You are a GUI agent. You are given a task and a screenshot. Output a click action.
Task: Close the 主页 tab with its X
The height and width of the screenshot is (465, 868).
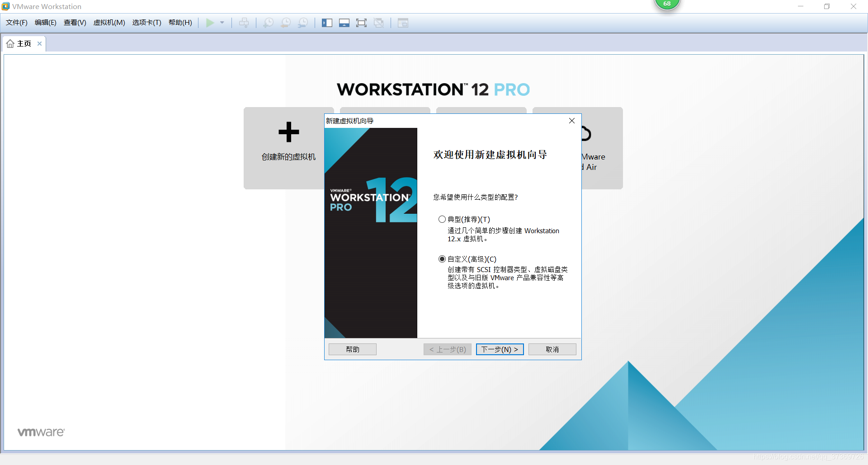pyautogui.click(x=39, y=43)
